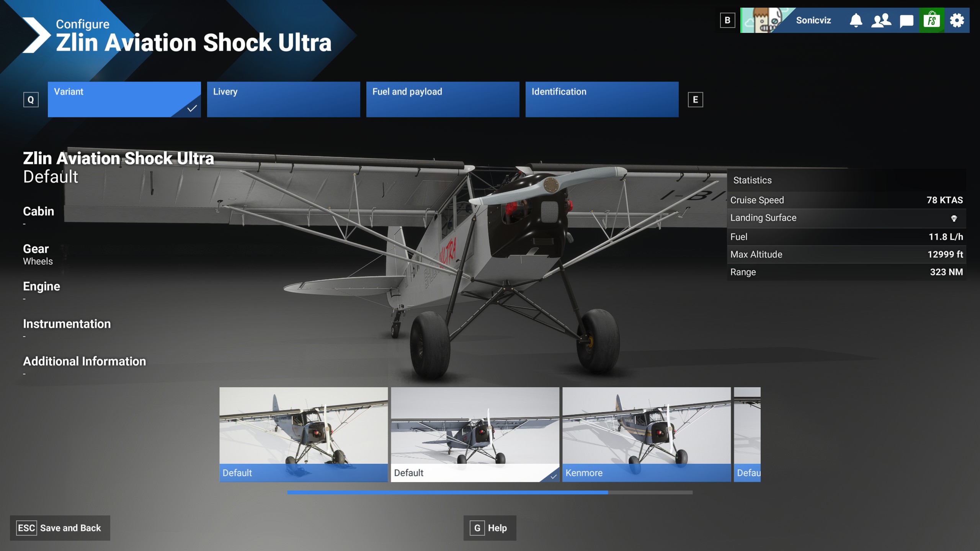Open the notifications bell icon
This screenshot has height=551, width=980.
(856, 20)
